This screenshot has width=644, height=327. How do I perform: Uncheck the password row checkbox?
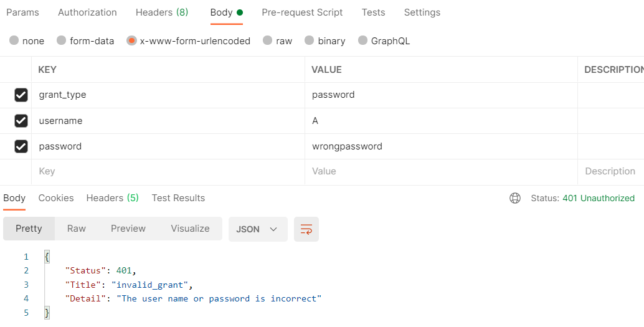[21, 146]
